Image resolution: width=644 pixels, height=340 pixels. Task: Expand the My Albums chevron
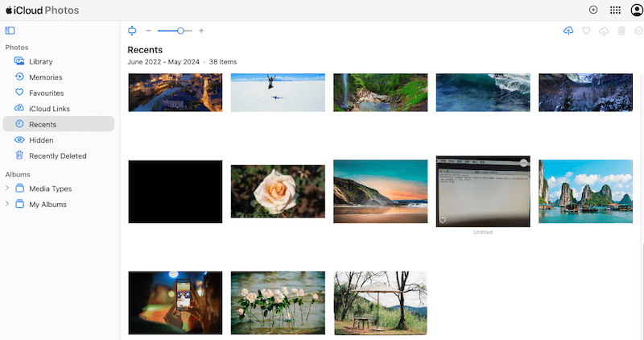(7, 204)
